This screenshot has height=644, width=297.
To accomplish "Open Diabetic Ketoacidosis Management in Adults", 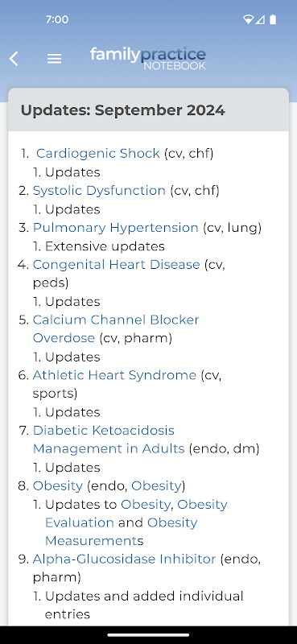I will pos(109,440).
